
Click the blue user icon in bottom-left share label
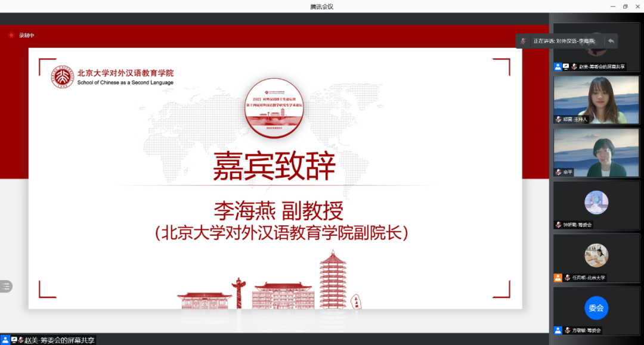tap(5, 340)
